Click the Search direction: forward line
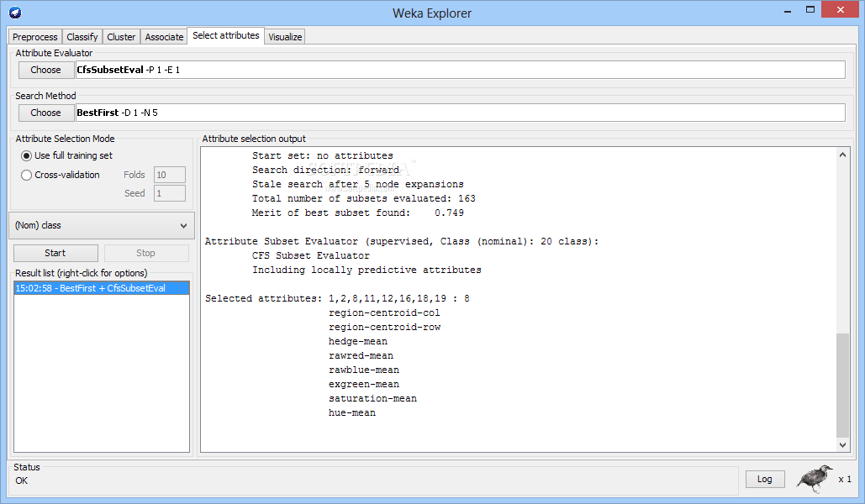Screen dimensions: 865x504 point(325,171)
